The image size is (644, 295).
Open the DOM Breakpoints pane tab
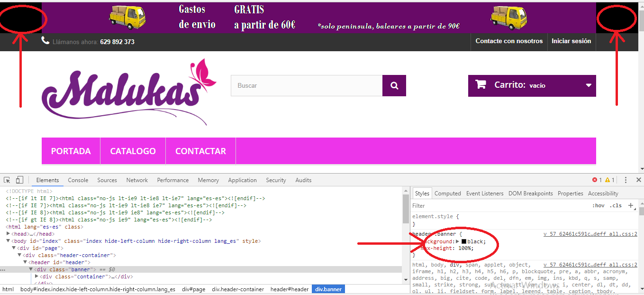[x=531, y=194]
